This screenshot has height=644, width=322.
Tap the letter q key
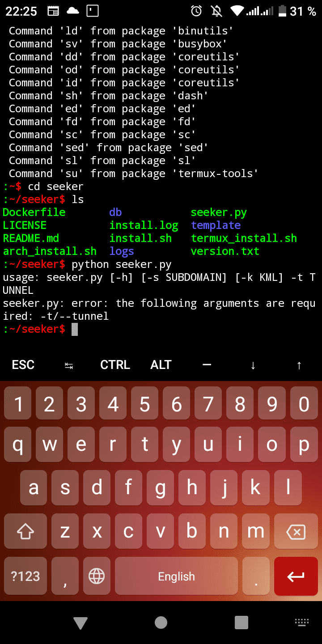18,444
